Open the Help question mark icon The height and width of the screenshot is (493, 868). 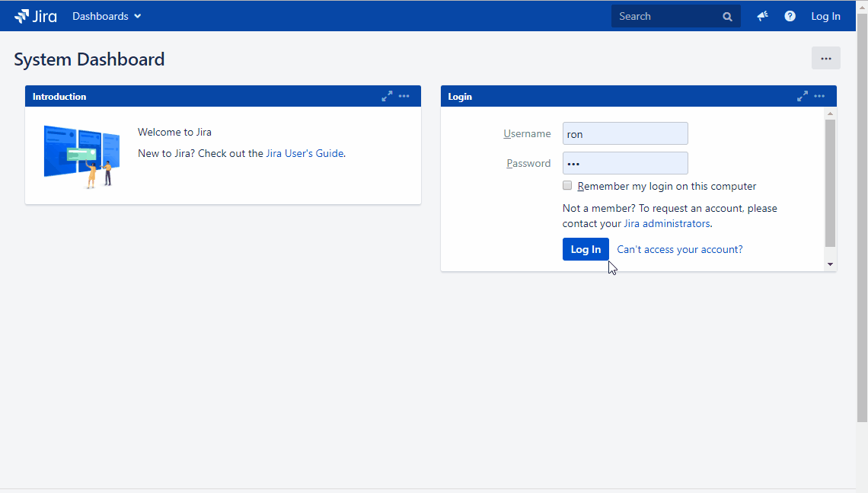(x=790, y=15)
